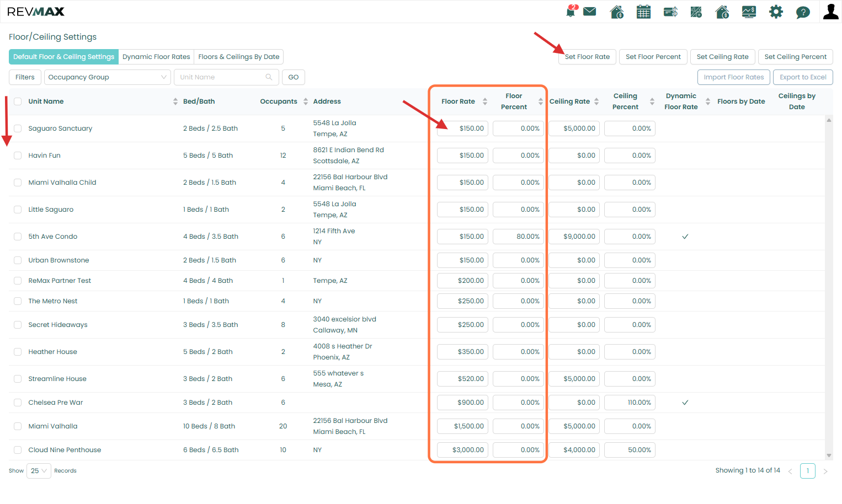This screenshot has height=504, width=842.
Task: Click the map with plus icon
Action: pos(696,12)
